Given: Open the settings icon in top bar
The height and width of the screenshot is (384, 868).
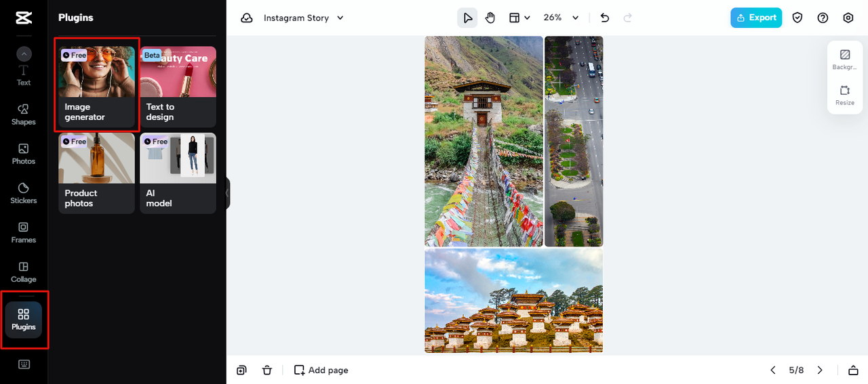Looking at the screenshot, I should click(x=848, y=18).
